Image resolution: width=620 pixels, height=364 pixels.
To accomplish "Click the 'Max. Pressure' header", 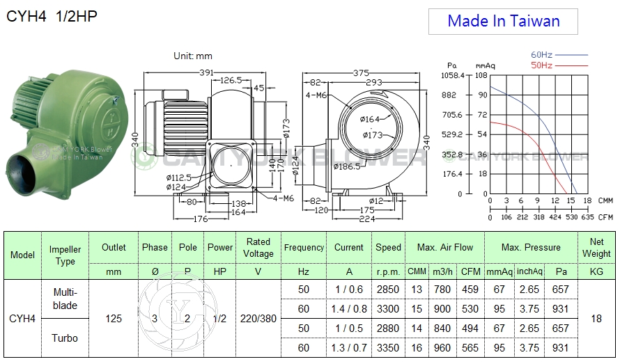I will [x=531, y=247].
